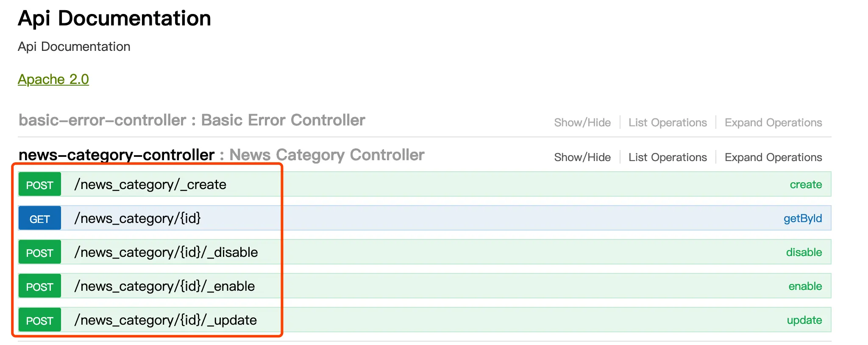The width and height of the screenshot is (868, 345).
Task: Open the /news_category/{id}/_disable path
Action: [x=166, y=252]
